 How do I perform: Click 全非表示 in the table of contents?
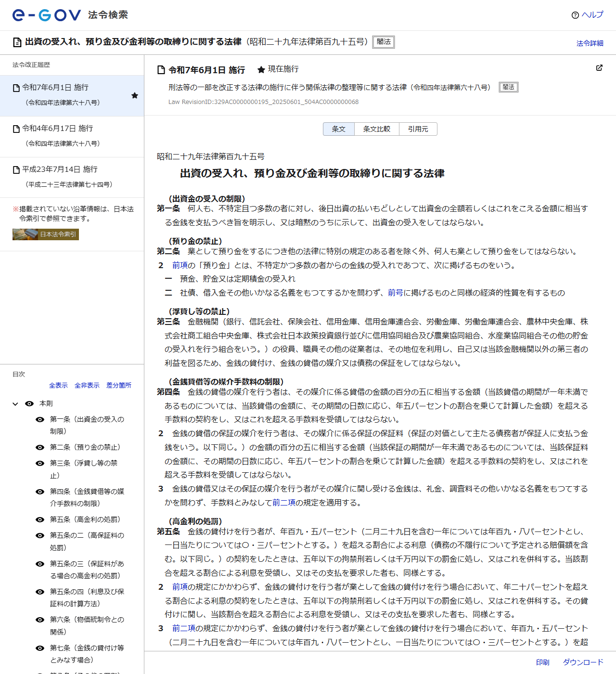click(87, 386)
